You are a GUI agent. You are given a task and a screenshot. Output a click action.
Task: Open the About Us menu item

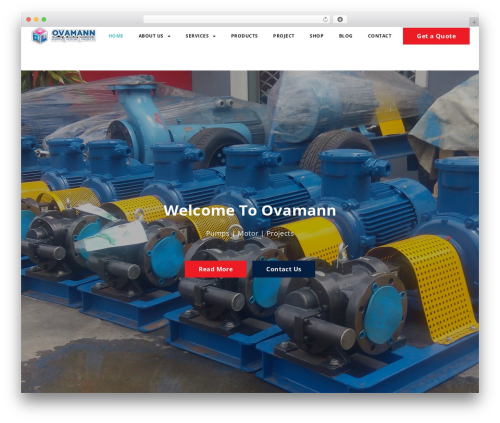(x=151, y=36)
